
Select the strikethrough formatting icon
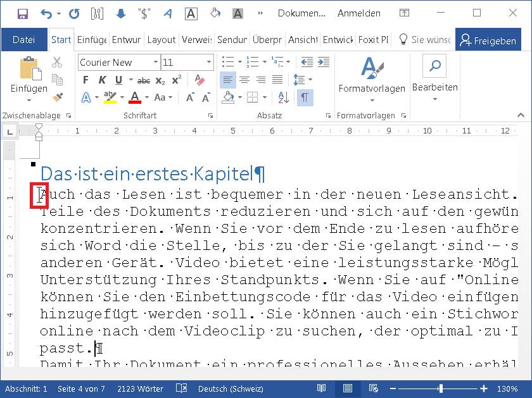(x=142, y=80)
